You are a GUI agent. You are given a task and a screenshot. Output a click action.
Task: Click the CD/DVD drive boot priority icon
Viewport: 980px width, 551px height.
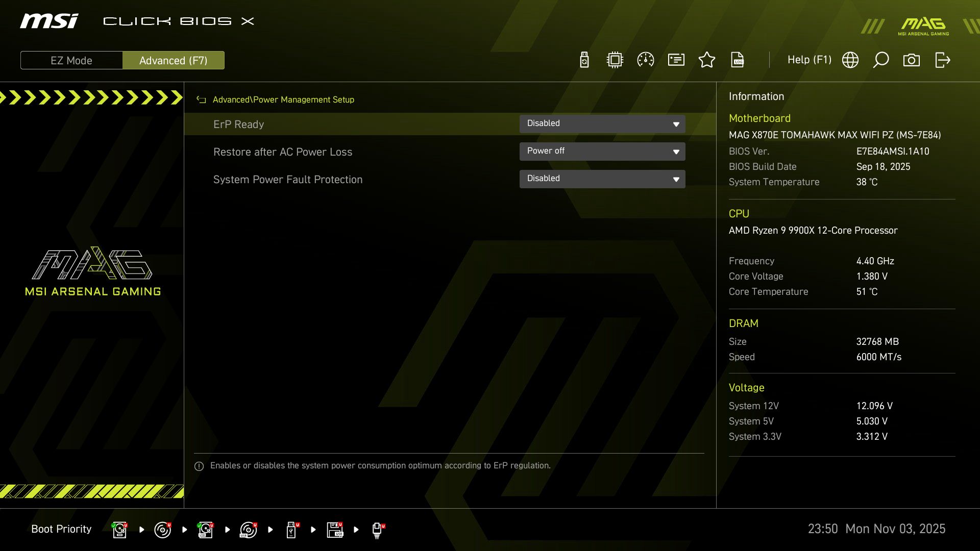point(163,530)
